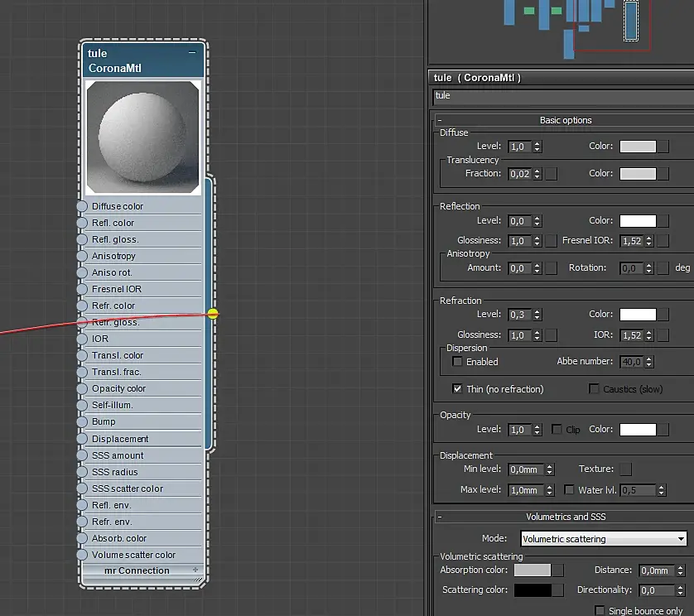Screen dimensions: 694x616
Task: Click the Reflection color swatch
Action: [x=638, y=221]
